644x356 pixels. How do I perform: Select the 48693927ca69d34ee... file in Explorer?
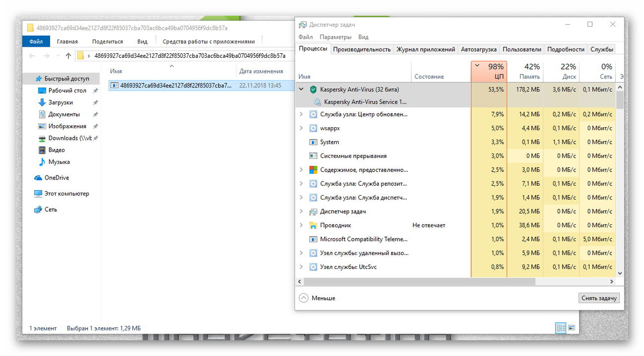tap(201, 85)
